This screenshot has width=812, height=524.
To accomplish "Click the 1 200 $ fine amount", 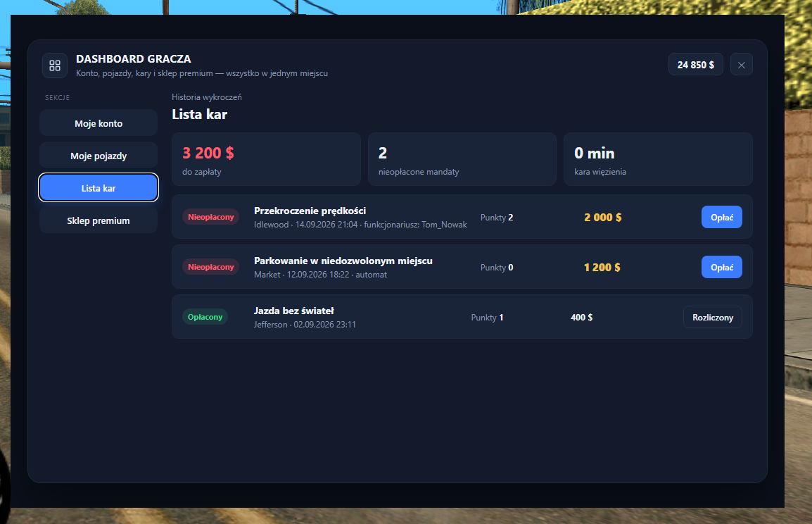I will point(602,268).
